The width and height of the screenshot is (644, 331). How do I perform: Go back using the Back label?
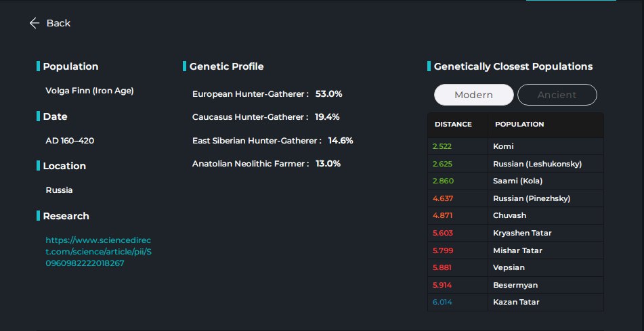click(58, 23)
